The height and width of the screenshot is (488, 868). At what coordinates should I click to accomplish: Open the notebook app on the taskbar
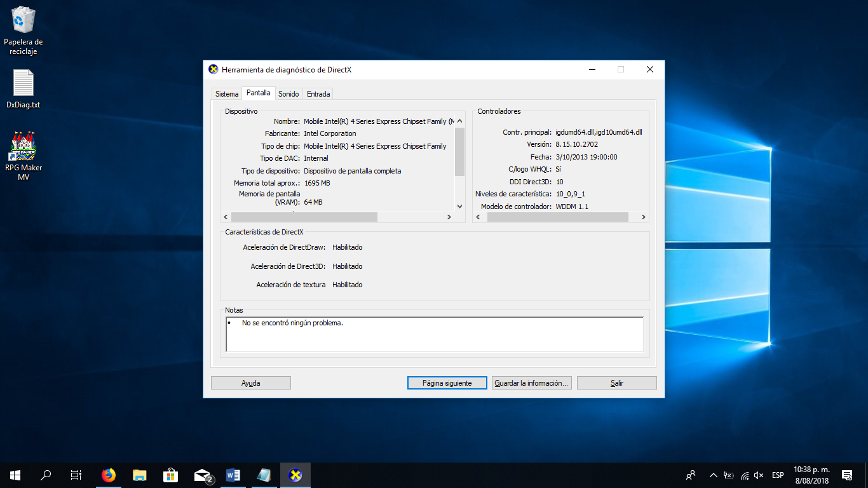[264, 475]
